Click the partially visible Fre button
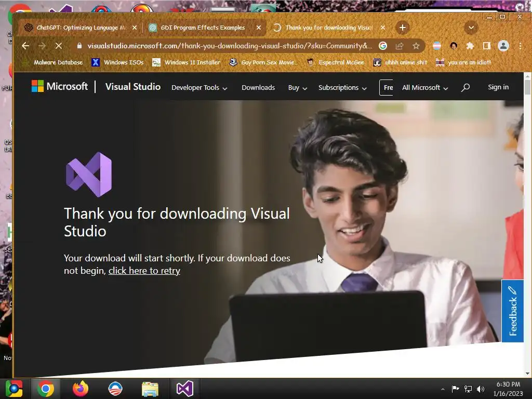 click(387, 87)
